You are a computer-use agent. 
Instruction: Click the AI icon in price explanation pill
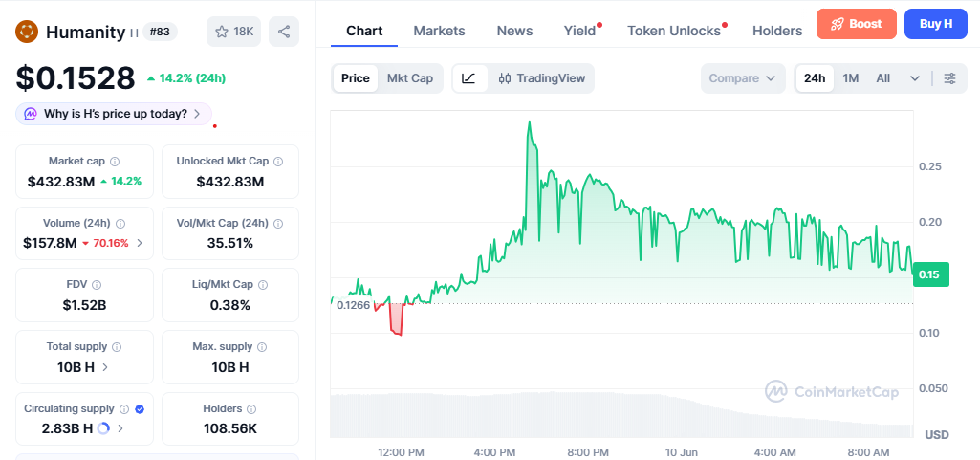point(31,115)
